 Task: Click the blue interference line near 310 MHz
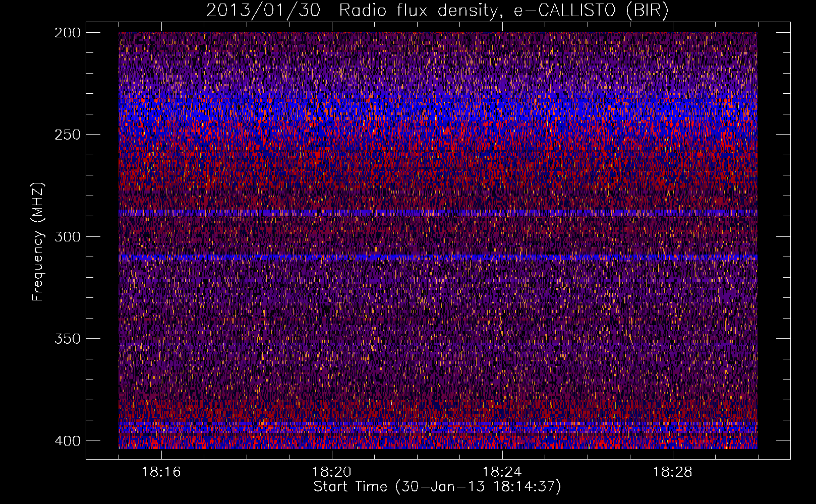coord(438,258)
